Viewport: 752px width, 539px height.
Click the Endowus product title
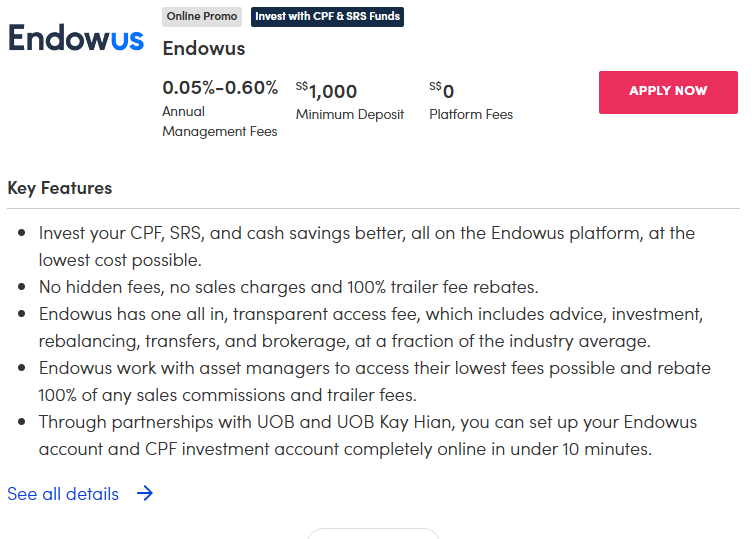tap(203, 48)
